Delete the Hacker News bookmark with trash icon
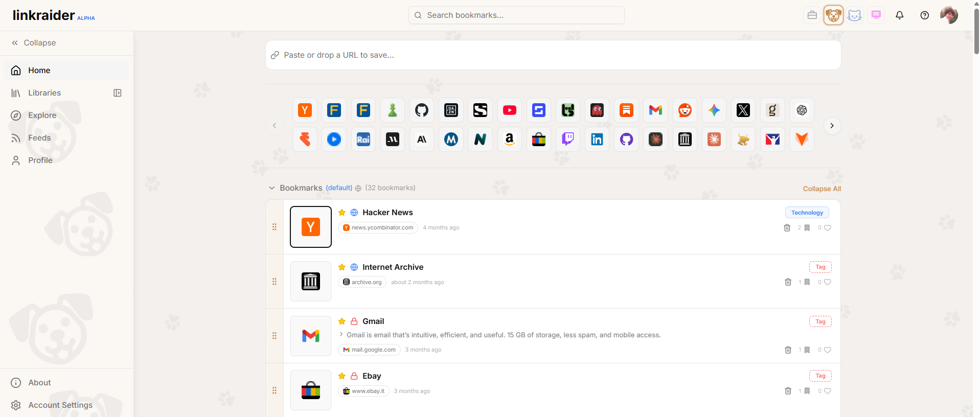 [787, 228]
